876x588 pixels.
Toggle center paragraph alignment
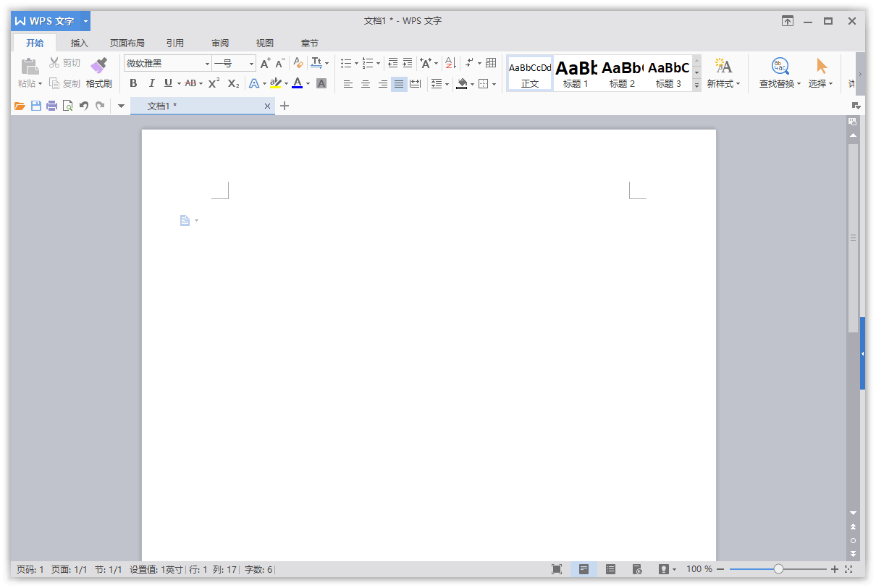365,83
